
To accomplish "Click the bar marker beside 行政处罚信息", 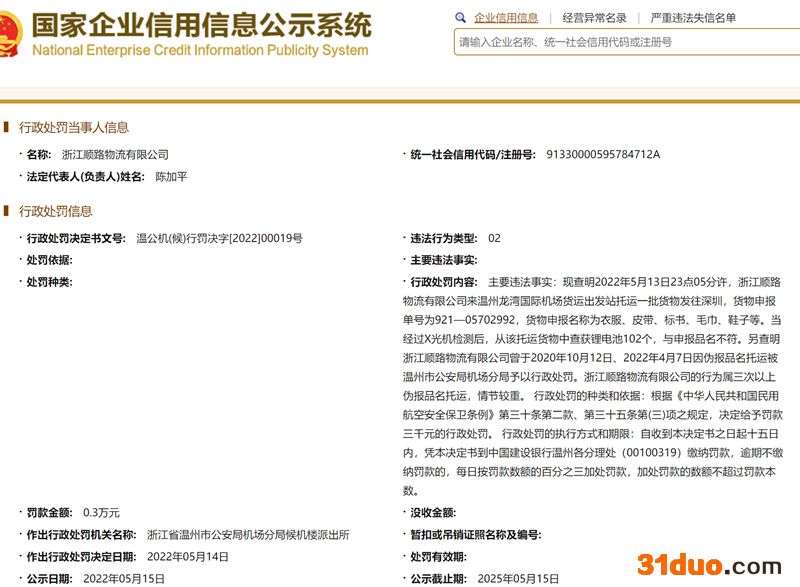I will (7, 212).
